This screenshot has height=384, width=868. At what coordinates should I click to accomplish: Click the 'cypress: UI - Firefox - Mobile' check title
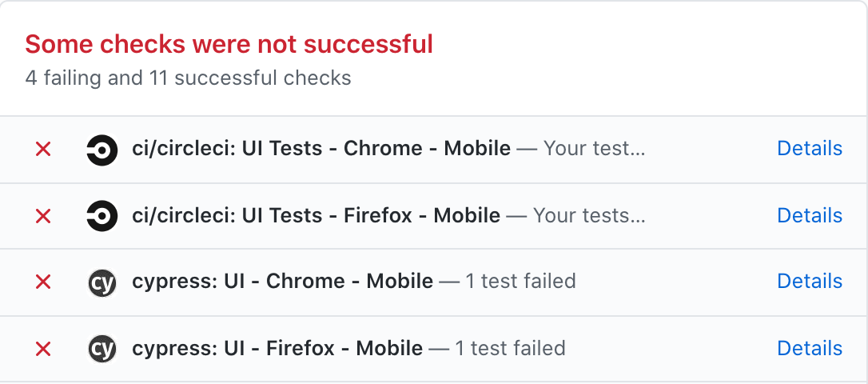click(x=277, y=349)
